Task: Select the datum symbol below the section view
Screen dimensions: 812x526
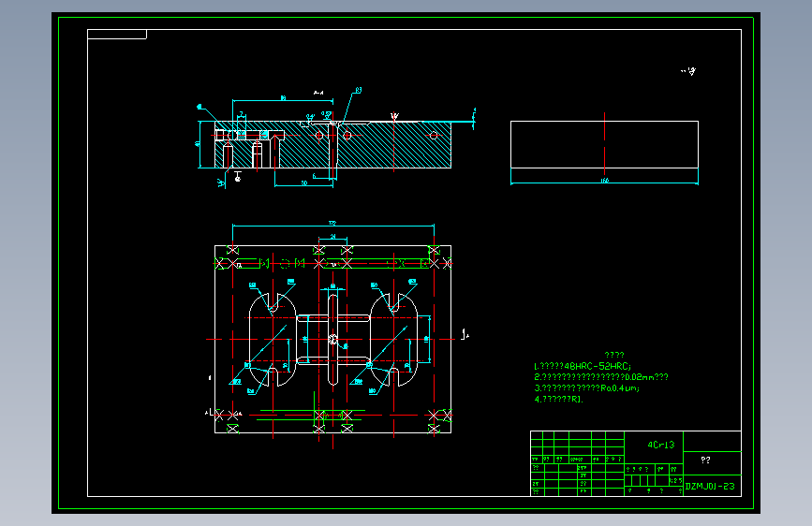Action: click(x=238, y=177)
